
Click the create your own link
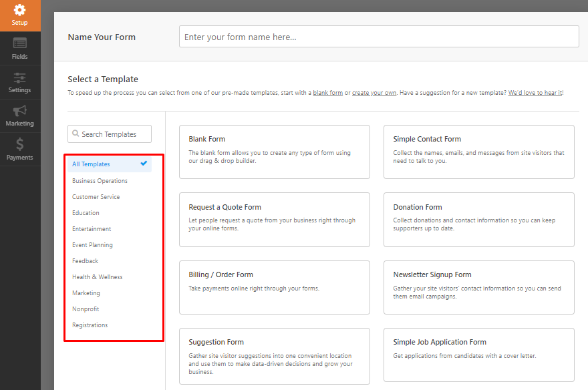tap(374, 93)
